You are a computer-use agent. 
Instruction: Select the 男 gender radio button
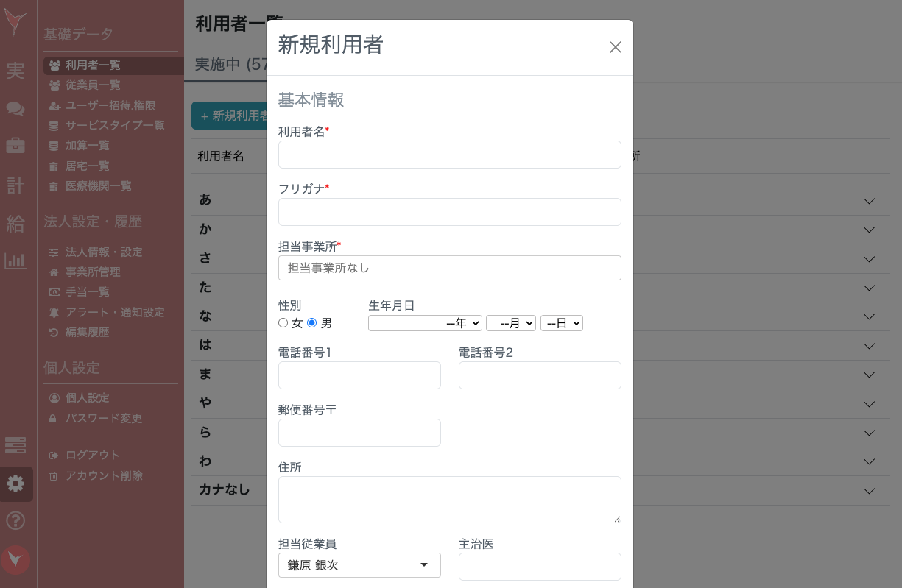tap(312, 323)
